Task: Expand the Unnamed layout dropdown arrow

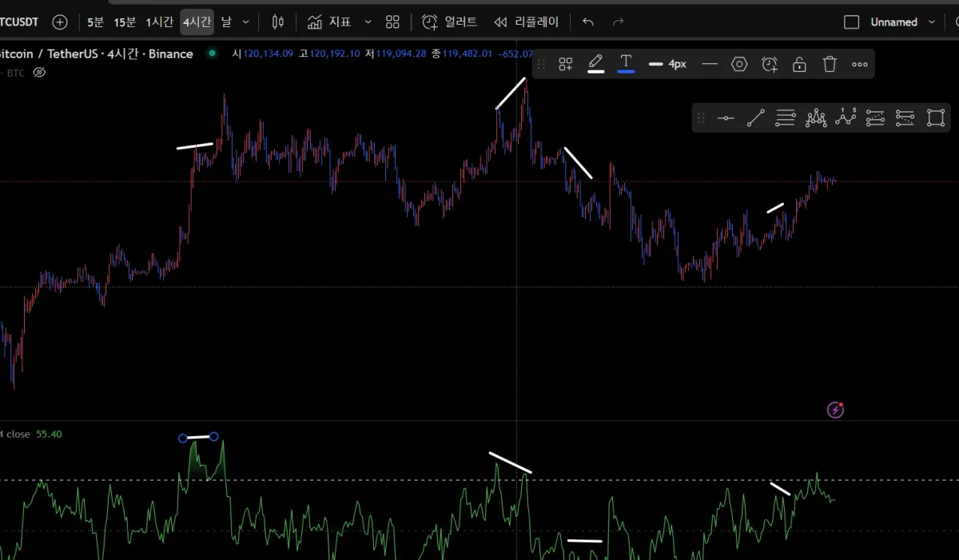Action: coord(932,22)
